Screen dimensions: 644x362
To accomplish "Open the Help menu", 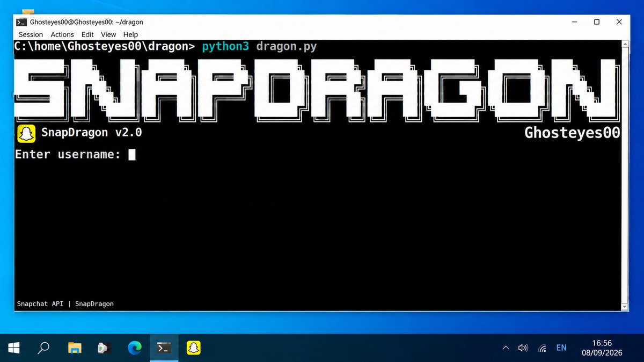I will pyautogui.click(x=130, y=34).
